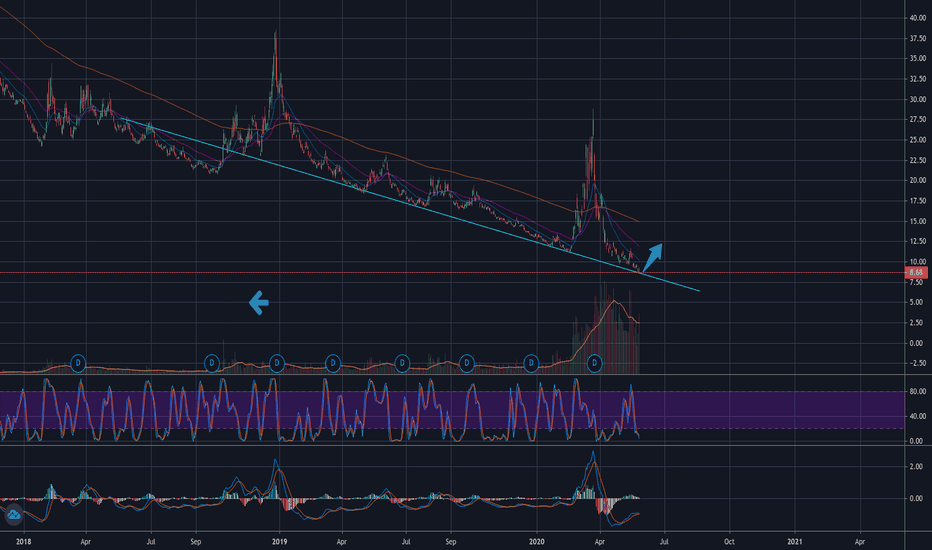
Task: Click the 22.50 price scale label
Action: coord(917,161)
